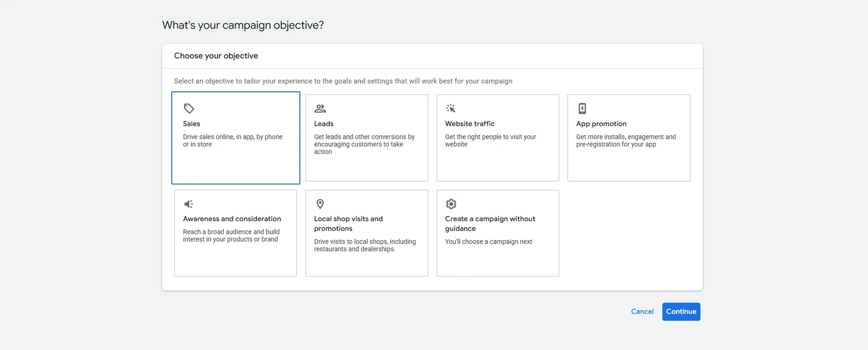Click the Local shop location pin icon

coord(320,204)
